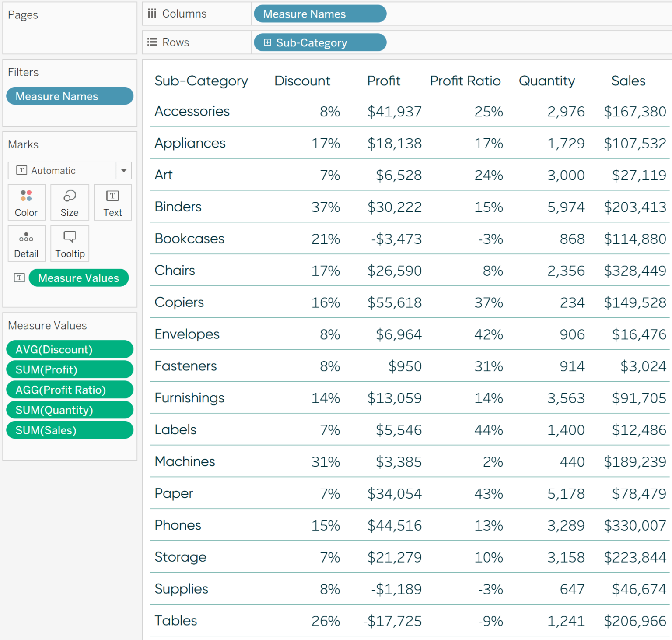
Task: Open the Size mark property
Action: click(x=69, y=202)
